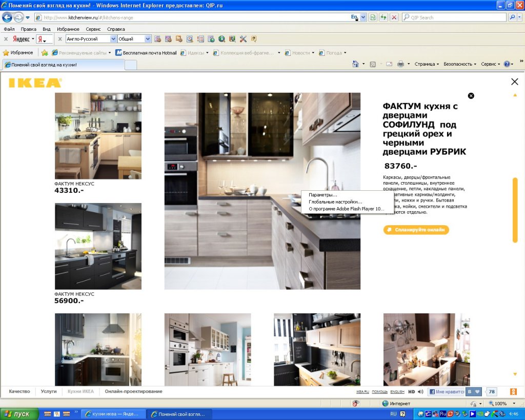Open the Качество footer link
This screenshot has height=420, width=525.
pyautogui.click(x=19, y=391)
